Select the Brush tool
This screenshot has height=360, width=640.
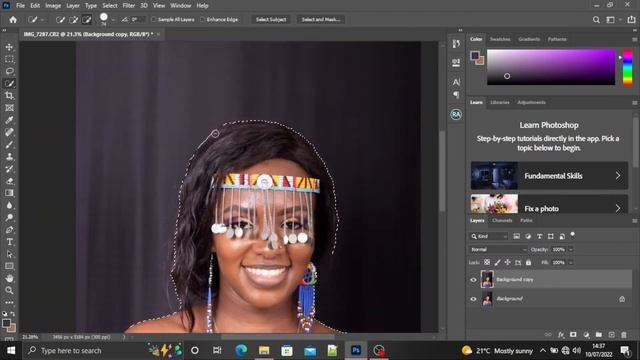coord(9,144)
